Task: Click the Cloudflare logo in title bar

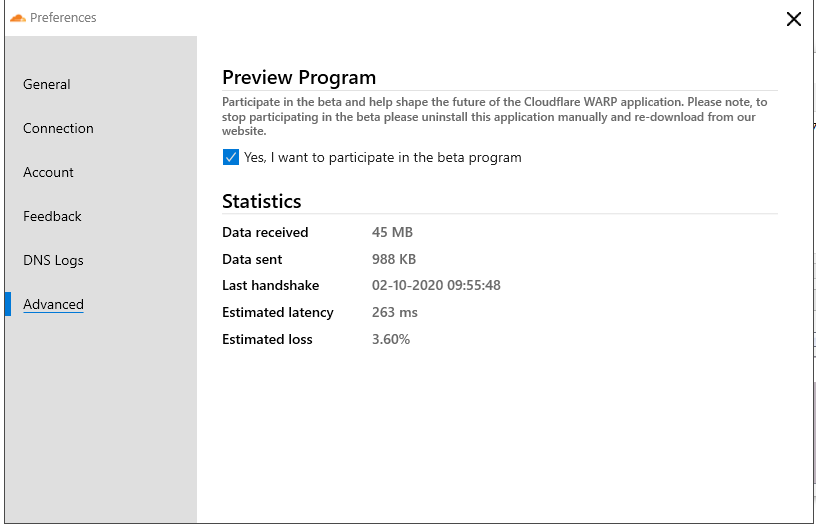Action: click(x=18, y=18)
